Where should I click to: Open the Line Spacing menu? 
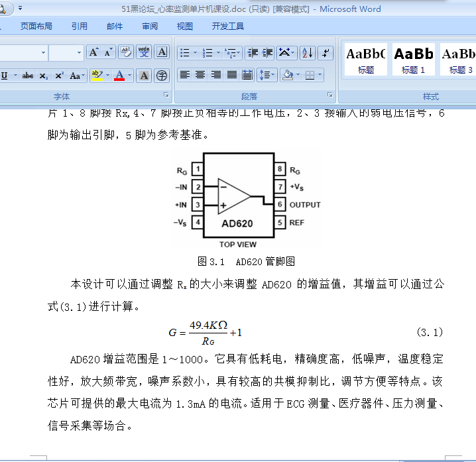pos(267,75)
